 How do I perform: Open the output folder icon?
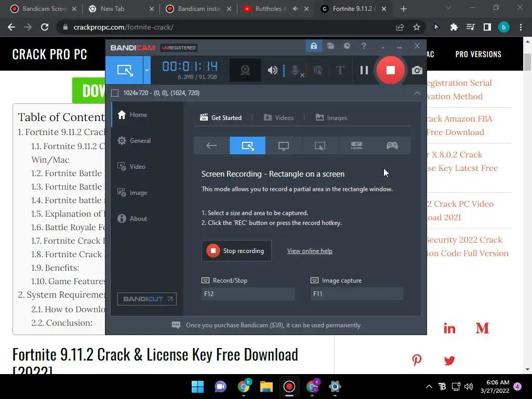coord(330,46)
